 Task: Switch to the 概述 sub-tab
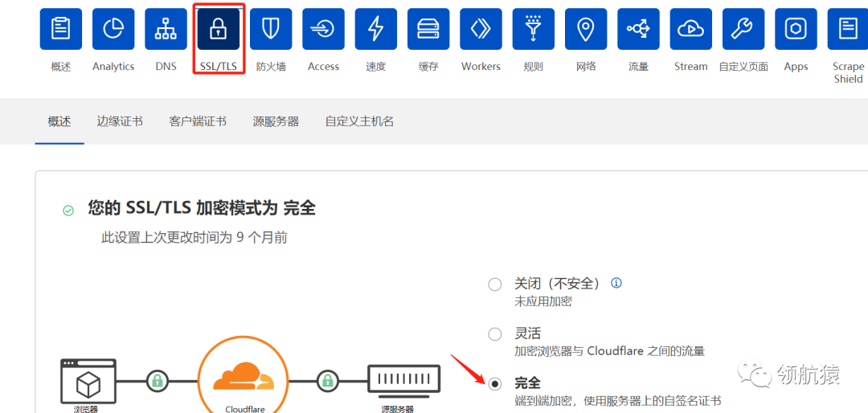[x=59, y=121]
